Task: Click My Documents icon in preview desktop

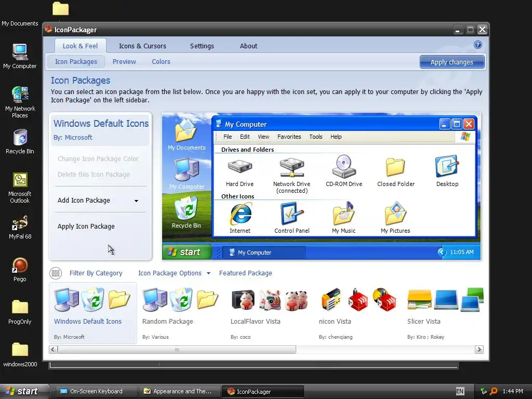Action: (x=187, y=130)
